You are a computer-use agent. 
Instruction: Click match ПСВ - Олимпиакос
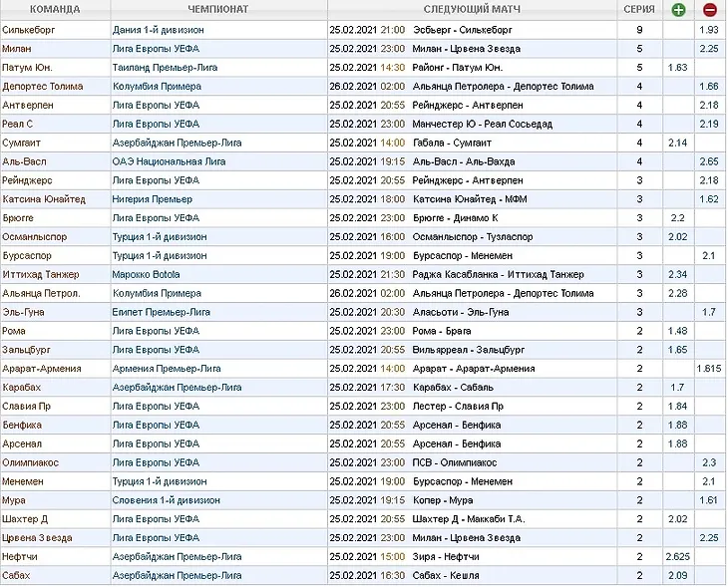tap(455, 463)
